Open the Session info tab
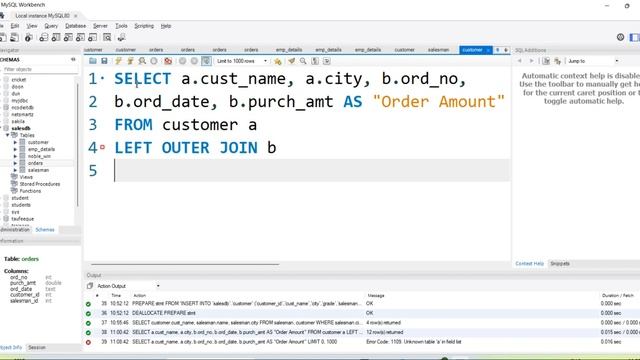Screen dimensions: 640x360 coord(37,348)
